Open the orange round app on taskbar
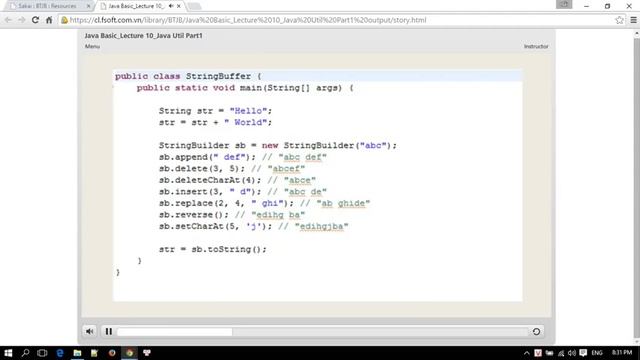Viewport: 640px width, 360px height. 112,353
